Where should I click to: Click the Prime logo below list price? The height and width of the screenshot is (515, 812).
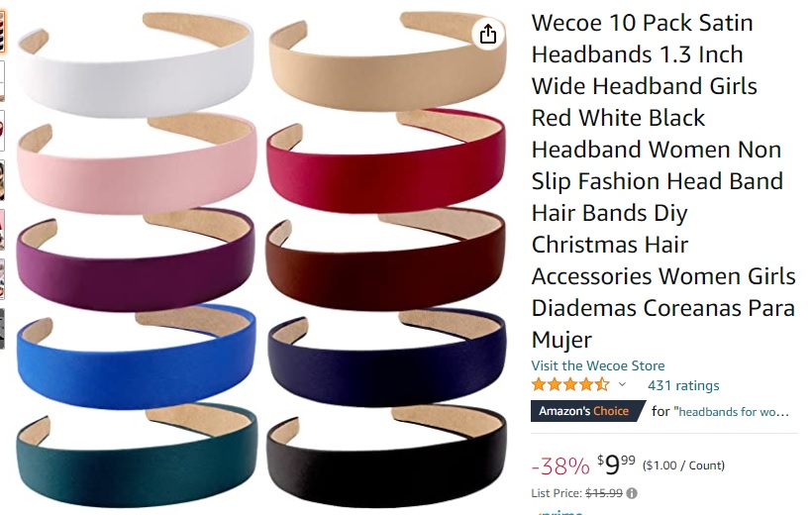pos(560,512)
